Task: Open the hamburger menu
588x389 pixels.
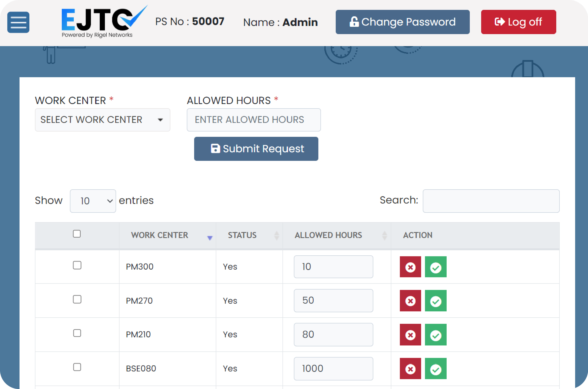Action: click(x=18, y=22)
